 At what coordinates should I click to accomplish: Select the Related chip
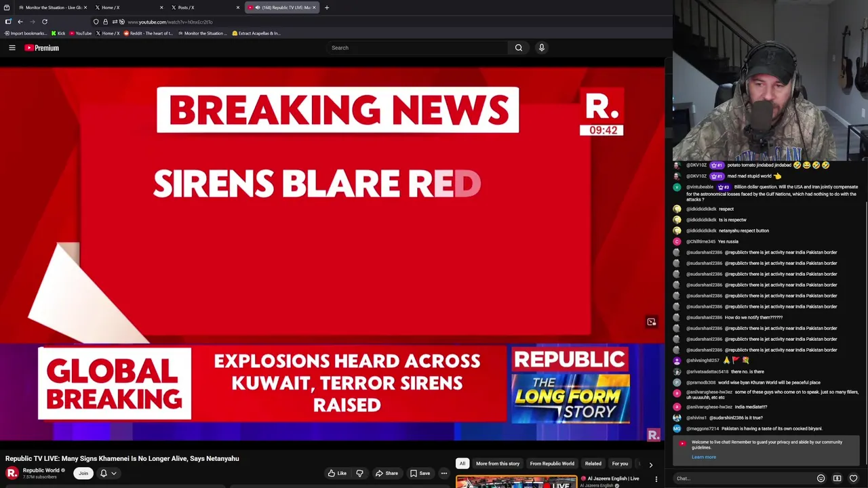[593, 464]
